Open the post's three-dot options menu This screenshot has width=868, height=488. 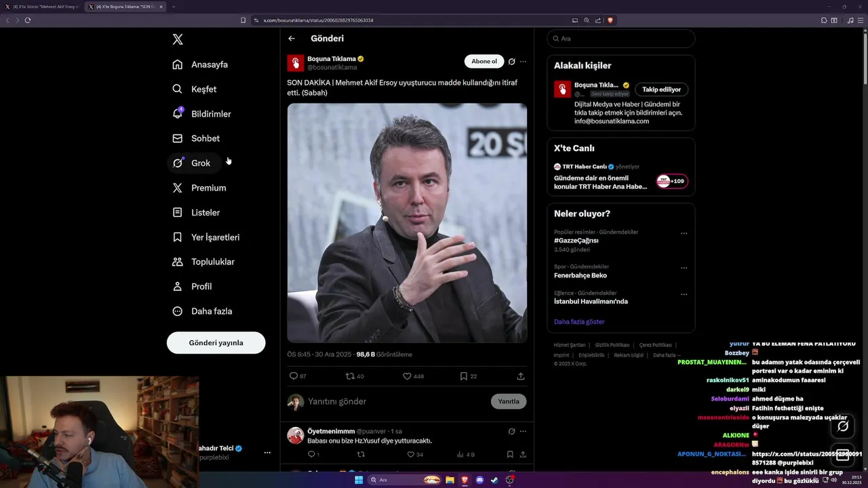(523, 62)
